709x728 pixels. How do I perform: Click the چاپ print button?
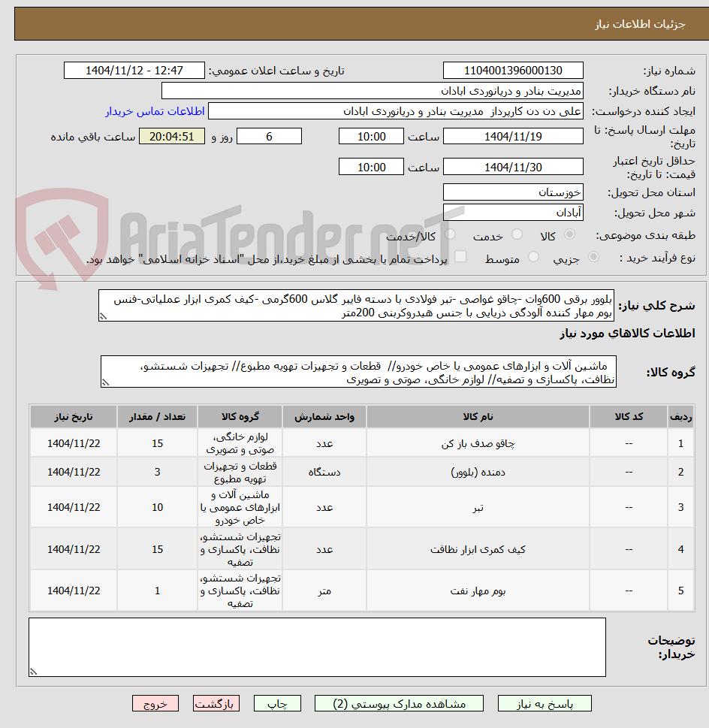click(x=277, y=703)
